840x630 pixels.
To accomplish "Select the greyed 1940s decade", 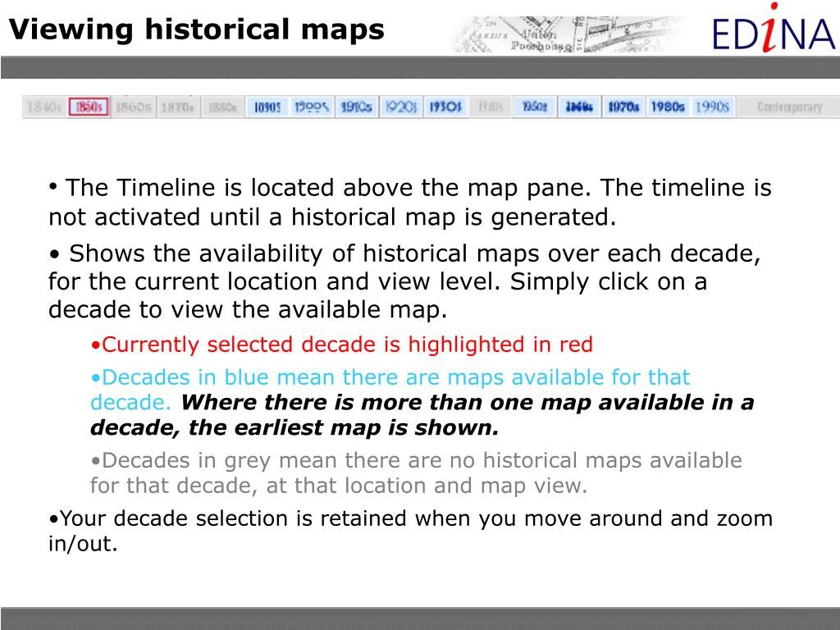I will 491,107.
